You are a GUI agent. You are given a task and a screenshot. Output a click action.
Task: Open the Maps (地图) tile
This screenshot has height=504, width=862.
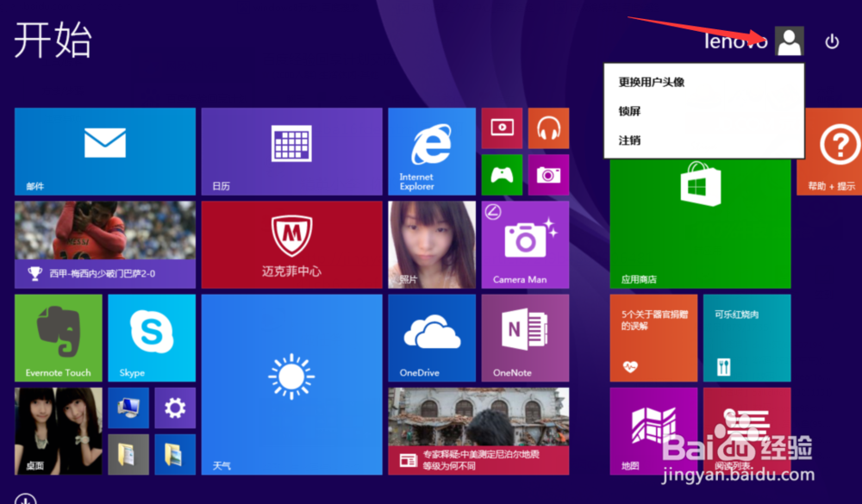tap(653, 432)
